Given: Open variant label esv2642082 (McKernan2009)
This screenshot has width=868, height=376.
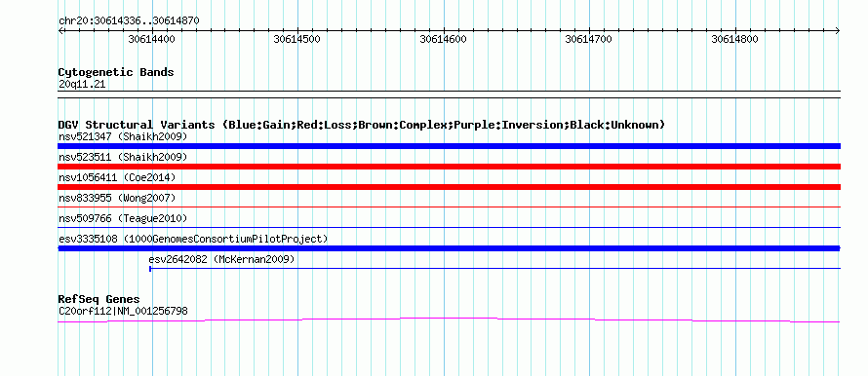Looking at the screenshot, I should (222, 259).
